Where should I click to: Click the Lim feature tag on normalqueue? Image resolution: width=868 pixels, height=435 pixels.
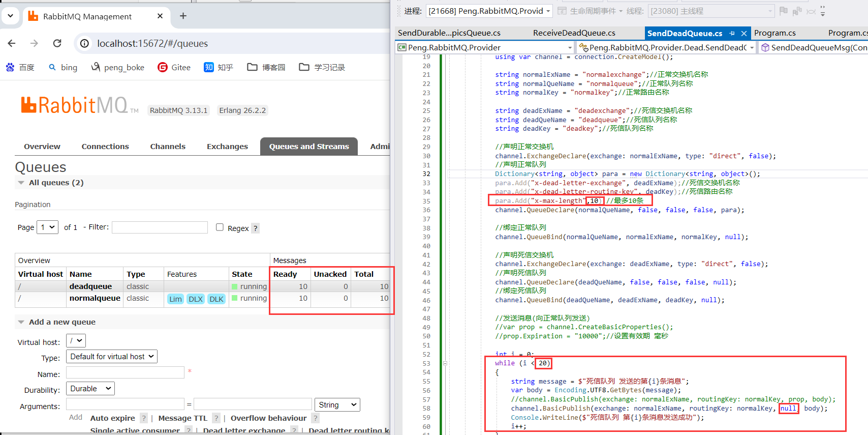[175, 299]
